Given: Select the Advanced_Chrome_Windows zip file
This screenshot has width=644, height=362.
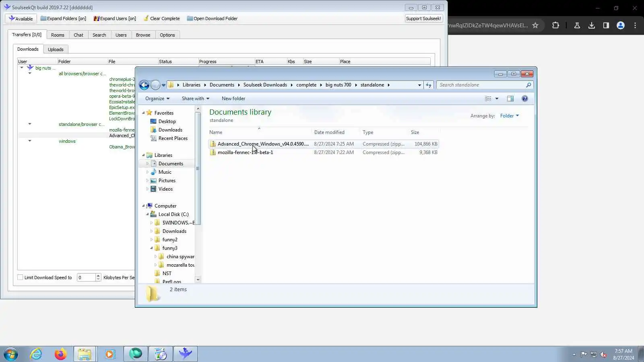Looking at the screenshot, I should (x=324, y=144).
